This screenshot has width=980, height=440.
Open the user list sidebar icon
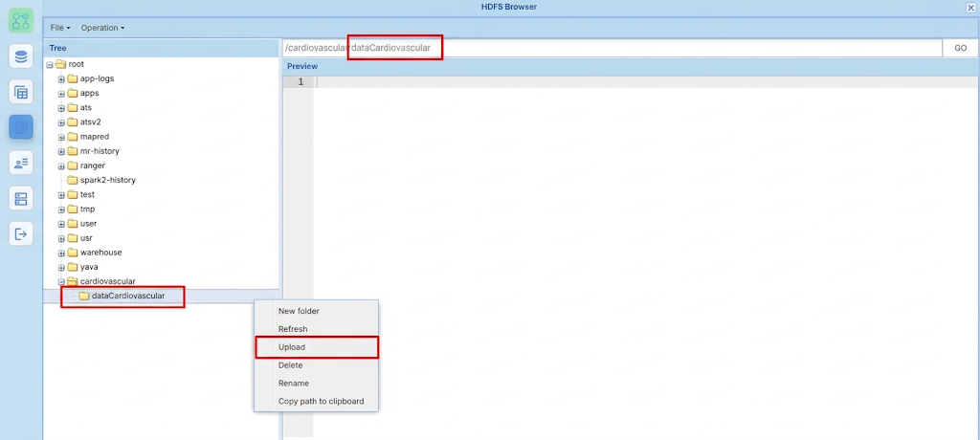[21, 164]
